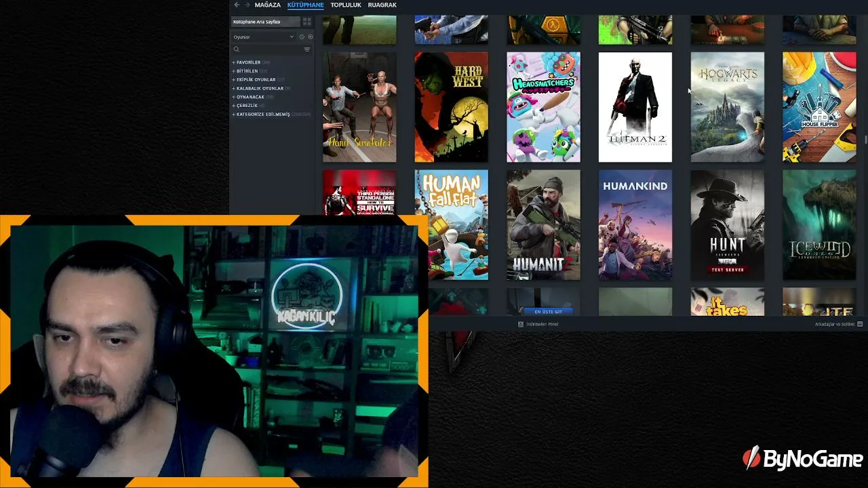Open the Oyunlar filter dropdown

[x=264, y=37]
